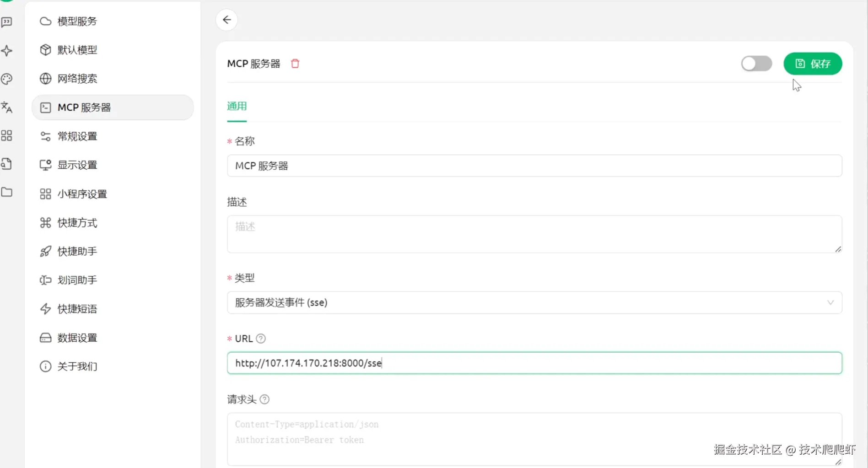
Task: Open 网络搜索 settings menu item
Action: [77, 79]
